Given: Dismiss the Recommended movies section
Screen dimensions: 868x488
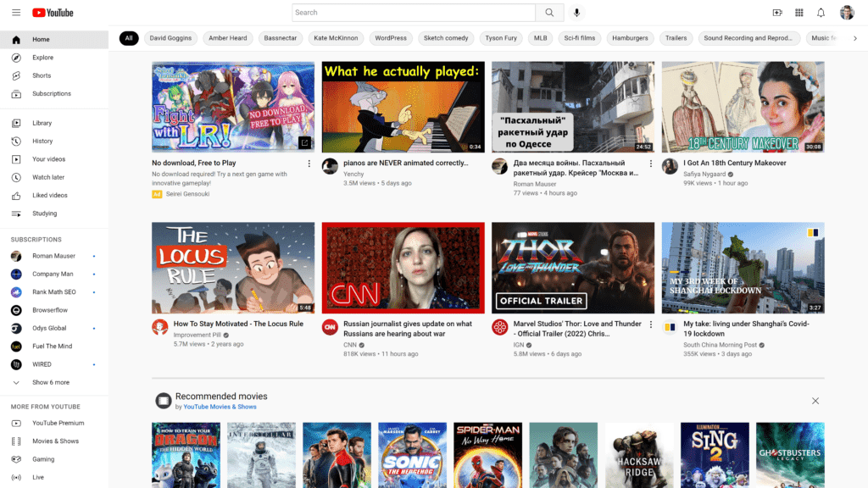Looking at the screenshot, I should [815, 401].
